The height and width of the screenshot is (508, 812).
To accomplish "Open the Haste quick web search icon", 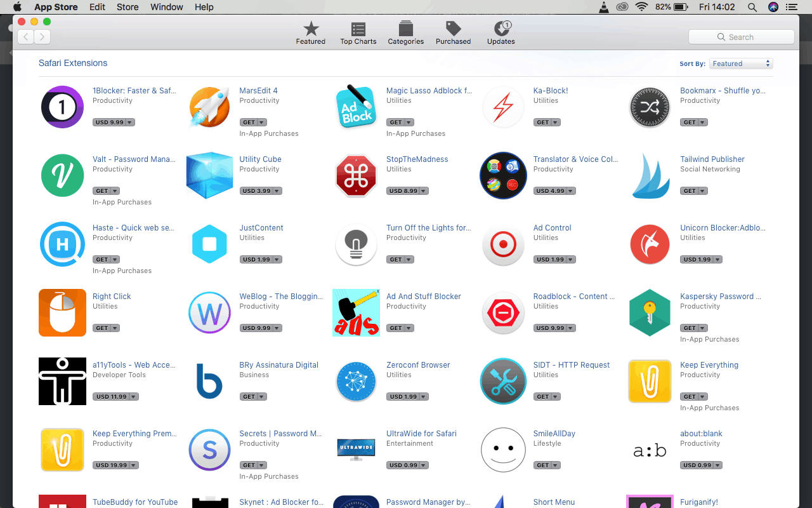I will tap(62, 244).
